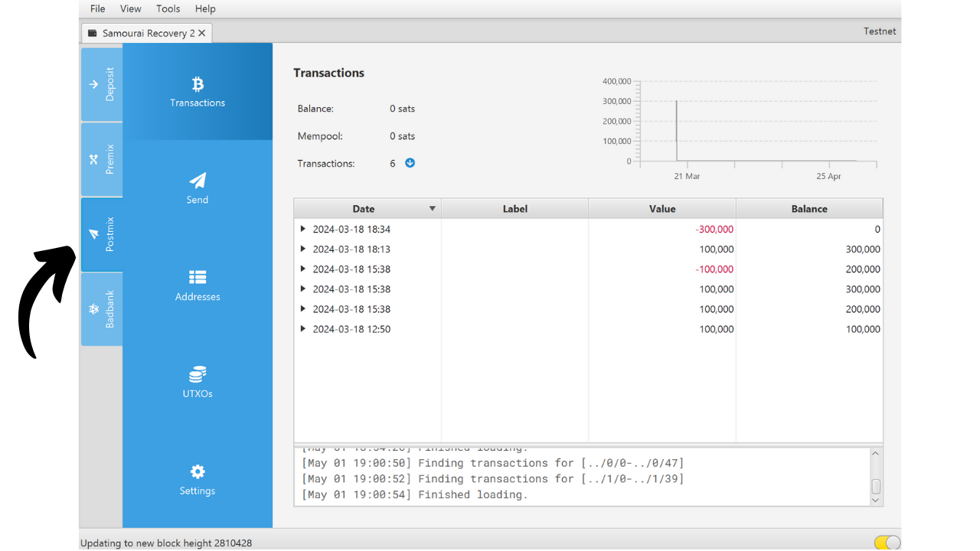Click the log scrollbar down arrow
This screenshot has width=980, height=551.
(876, 500)
